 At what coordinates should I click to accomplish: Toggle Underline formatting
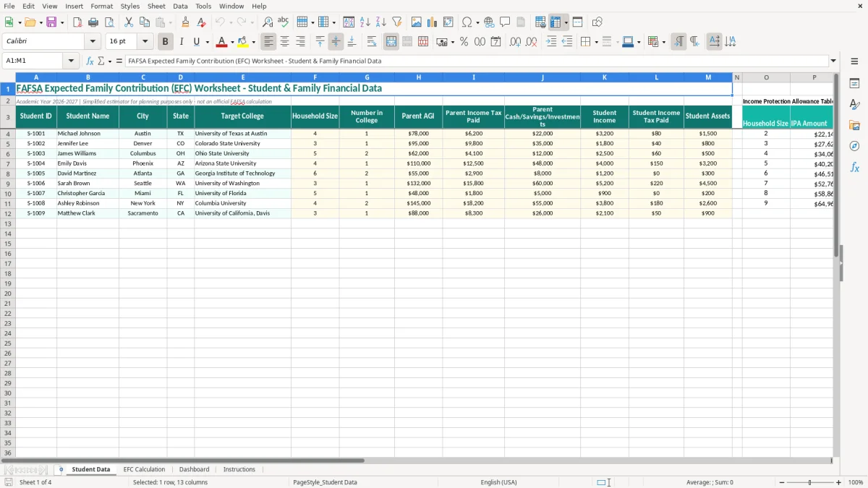(197, 42)
